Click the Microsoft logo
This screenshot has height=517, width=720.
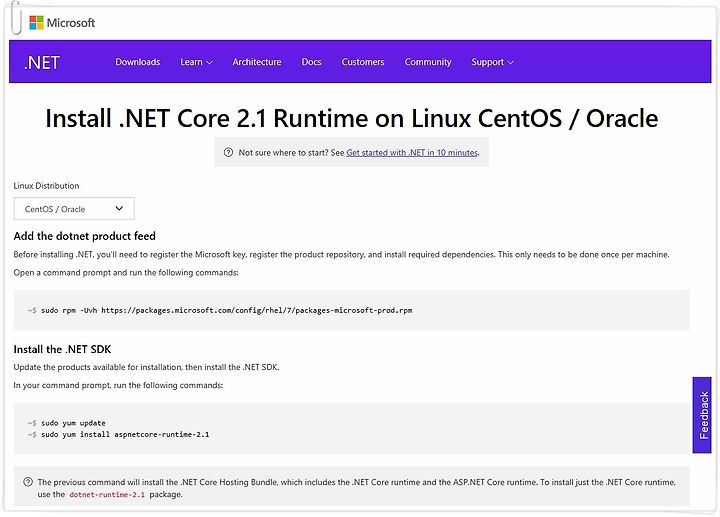(62, 22)
